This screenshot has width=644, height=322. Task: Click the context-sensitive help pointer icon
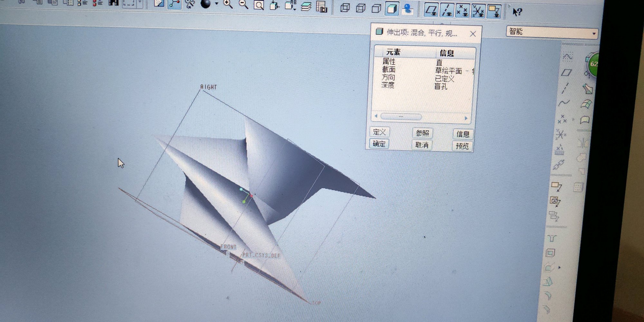(x=517, y=12)
